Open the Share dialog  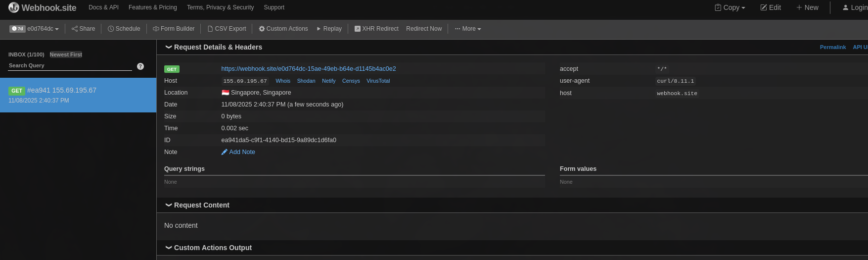click(83, 29)
